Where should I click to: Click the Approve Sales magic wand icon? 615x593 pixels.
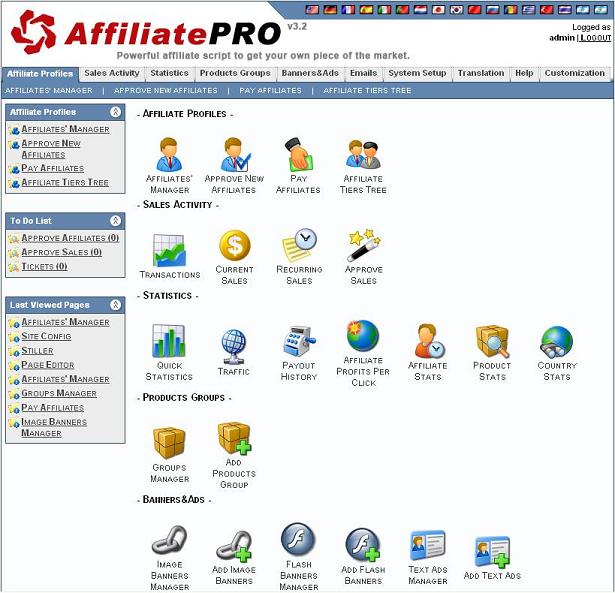click(363, 245)
